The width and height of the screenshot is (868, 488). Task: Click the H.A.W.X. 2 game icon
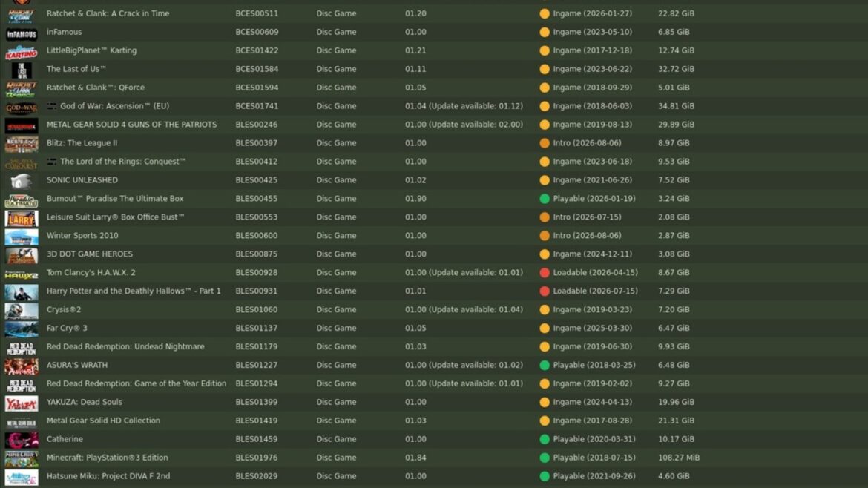(22, 275)
